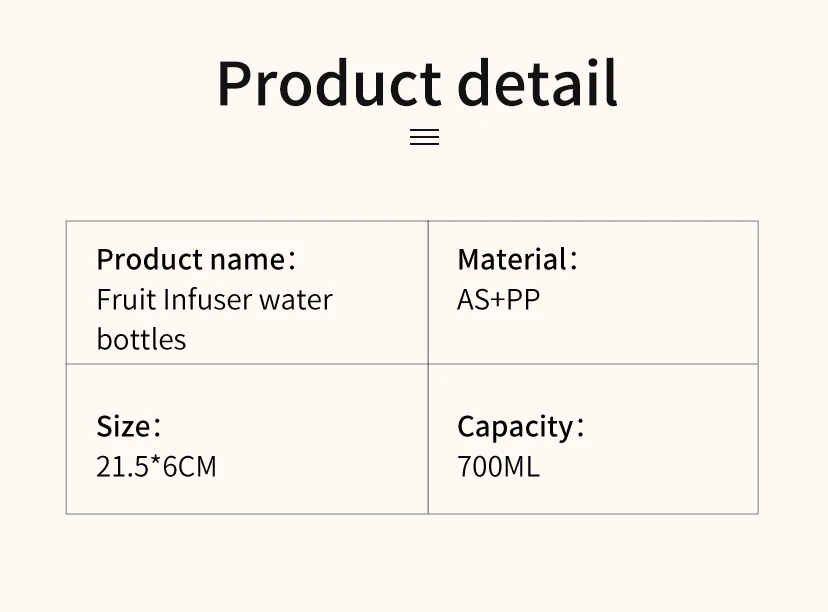This screenshot has height=612, width=828.
Task: Click the vertical divider between table columns
Action: (428, 440)
